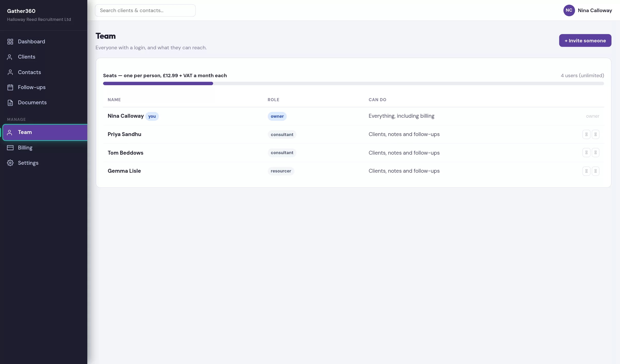Click the NC avatar circle
Image resolution: width=620 pixels, height=364 pixels.
point(569,10)
